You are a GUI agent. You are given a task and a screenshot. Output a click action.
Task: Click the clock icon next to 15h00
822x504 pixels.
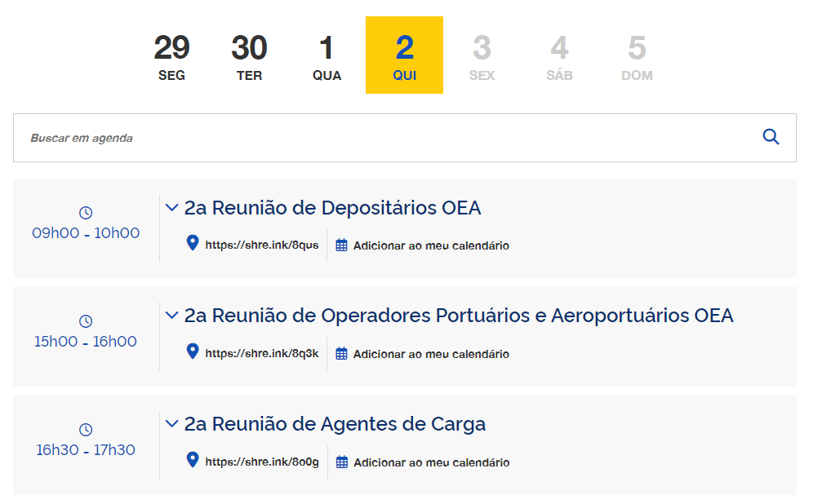pos(86,321)
